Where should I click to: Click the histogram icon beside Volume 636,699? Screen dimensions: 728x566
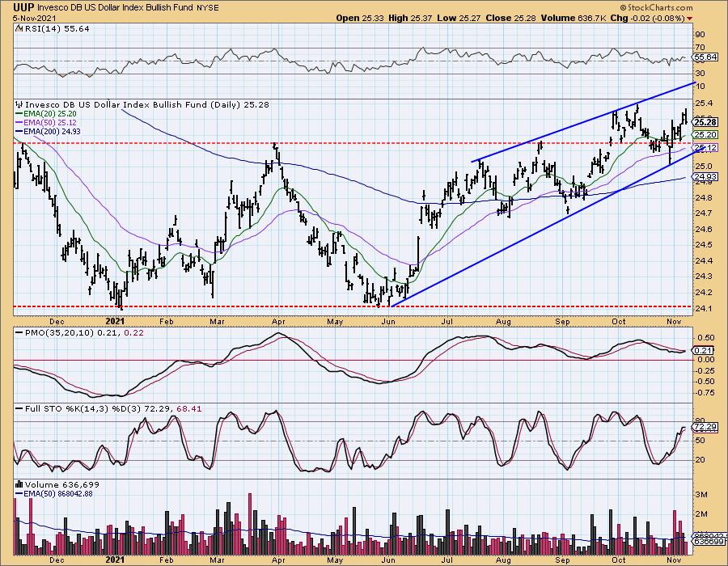point(19,485)
